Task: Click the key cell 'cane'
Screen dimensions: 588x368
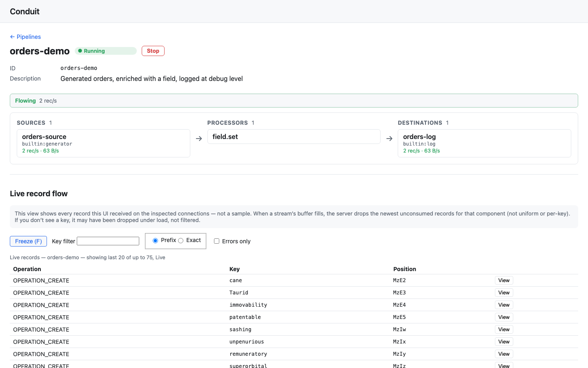Action: click(x=236, y=280)
